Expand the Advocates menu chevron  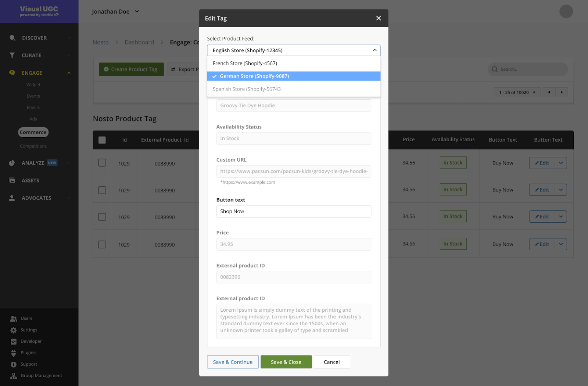coord(69,198)
